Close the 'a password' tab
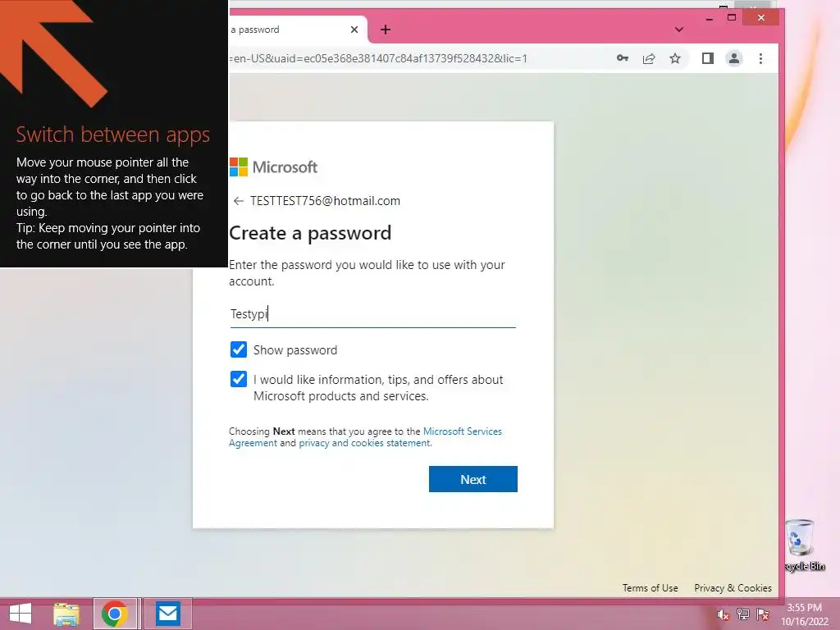This screenshot has width=840, height=630. 354,30
